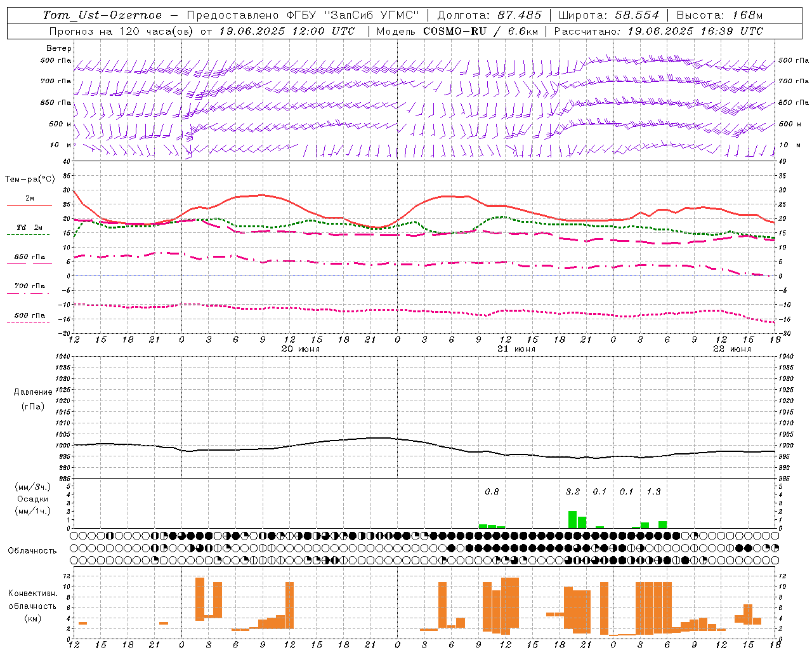The image size is (812, 650).
Task: Select the elevation text Высота: 168м
Action: pos(719,15)
